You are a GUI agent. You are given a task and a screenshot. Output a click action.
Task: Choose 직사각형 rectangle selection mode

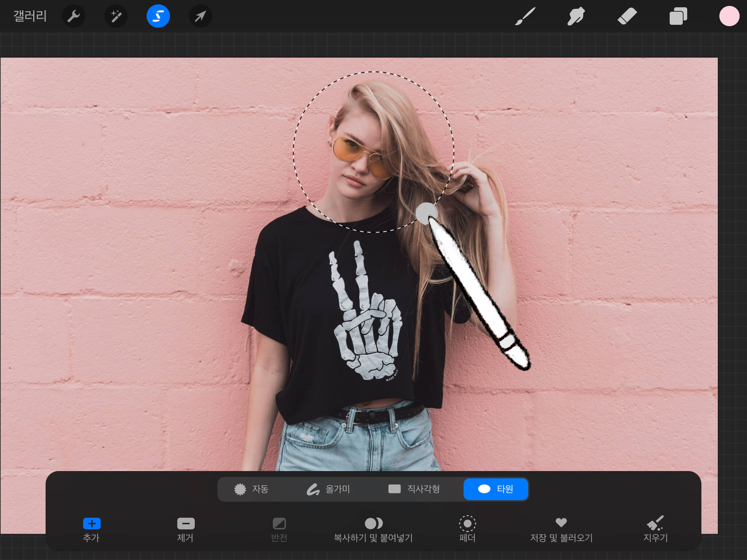(x=414, y=489)
